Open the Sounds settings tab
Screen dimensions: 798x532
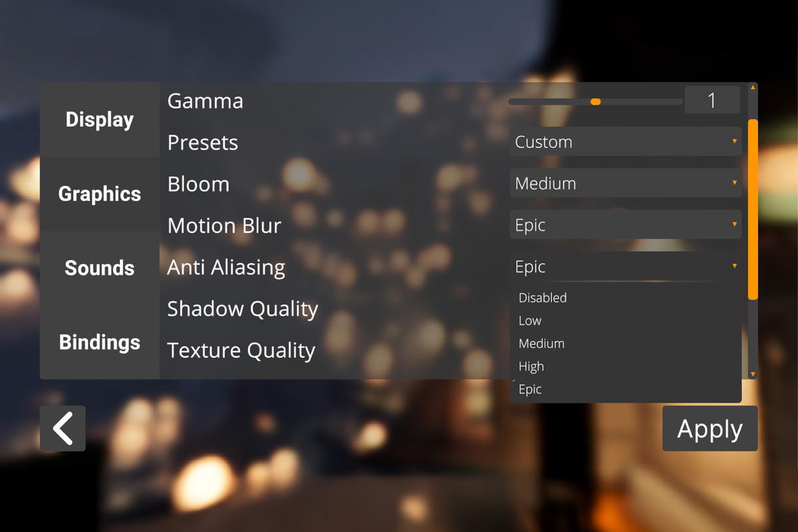click(98, 268)
